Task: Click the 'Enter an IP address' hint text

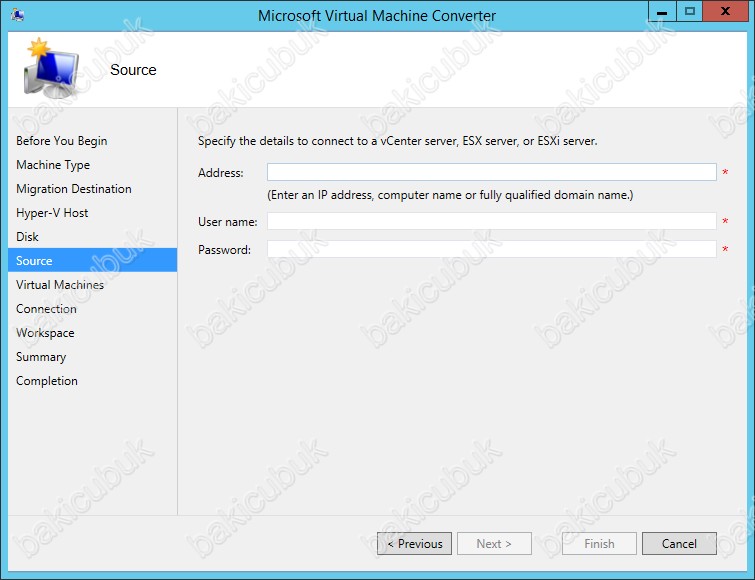Action: point(450,195)
